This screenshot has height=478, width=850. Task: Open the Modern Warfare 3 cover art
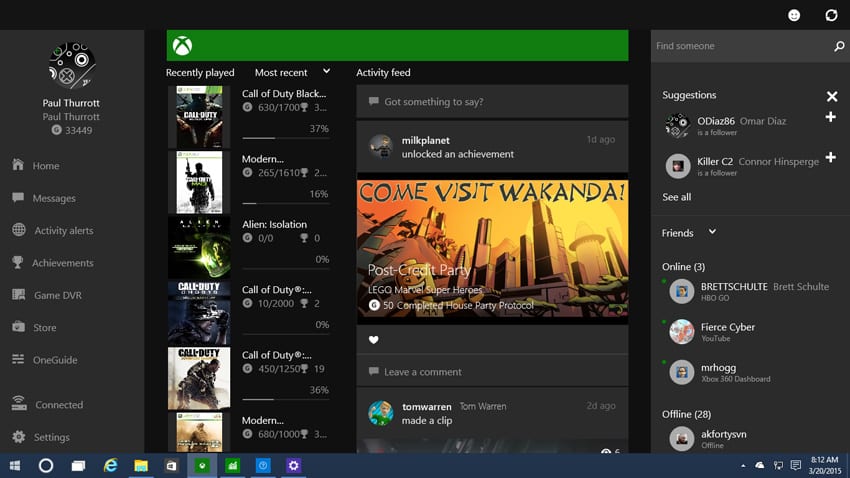pyautogui.click(x=199, y=182)
